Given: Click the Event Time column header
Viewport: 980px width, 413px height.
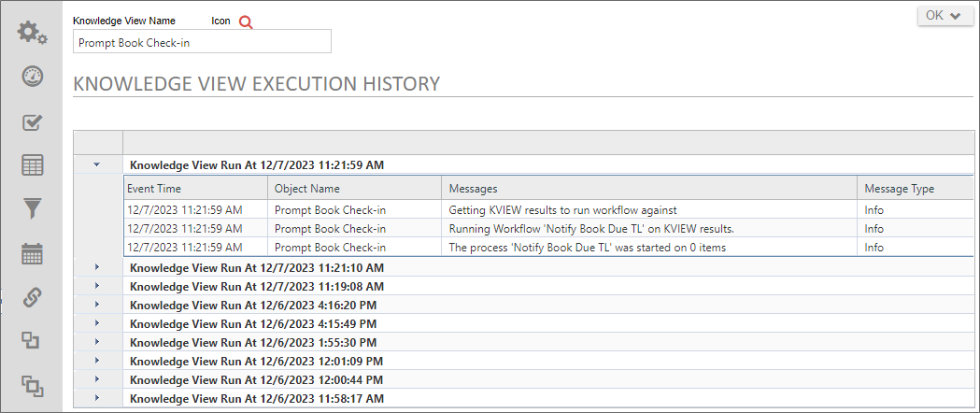Looking at the screenshot, I should (154, 189).
